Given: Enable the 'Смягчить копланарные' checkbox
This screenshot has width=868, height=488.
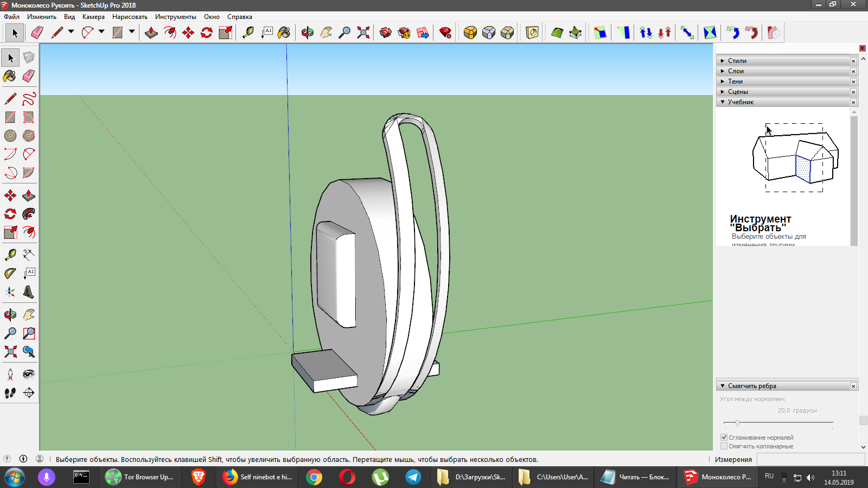Looking at the screenshot, I should [724, 446].
